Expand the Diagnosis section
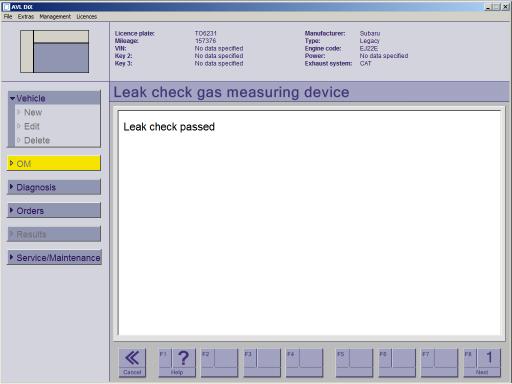 tap(54, 187)
